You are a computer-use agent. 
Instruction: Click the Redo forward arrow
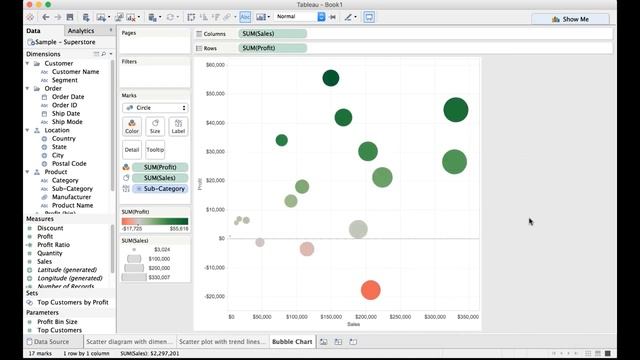click(58, 17)
